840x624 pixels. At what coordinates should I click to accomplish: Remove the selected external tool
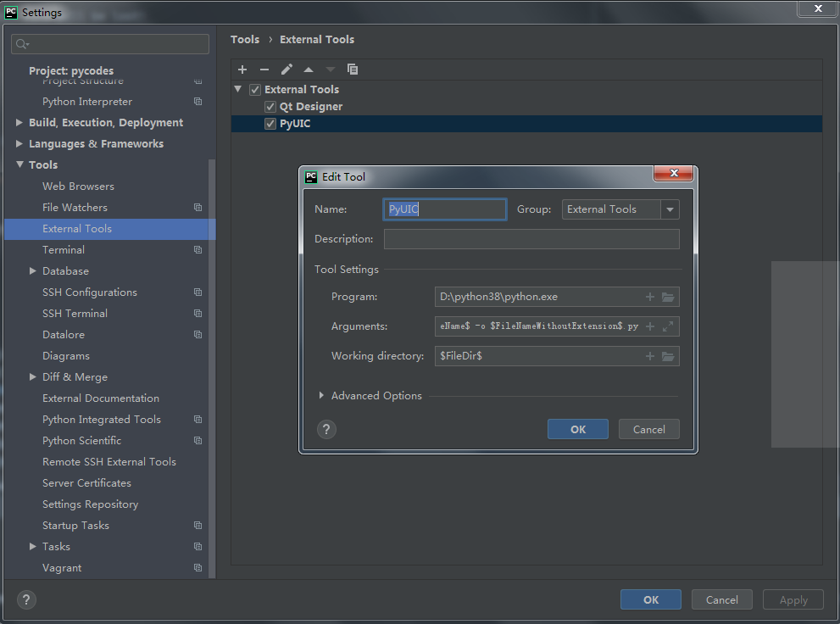pos(264,70)
